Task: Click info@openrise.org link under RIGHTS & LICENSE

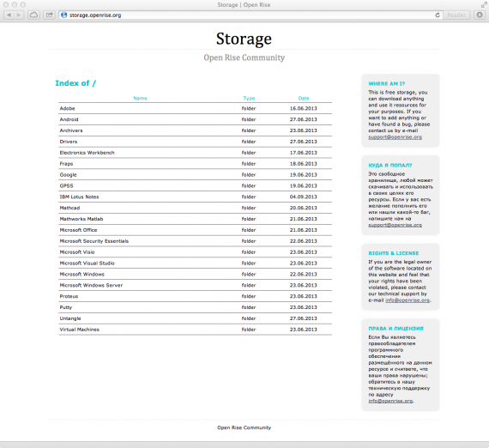Action: coord(407,300)
